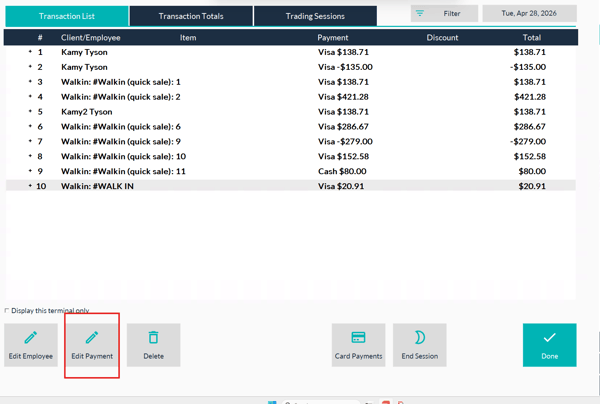Image resolution: width=600 pixels, height=404 pixels.
Task: Select the Visa -$279.00 refund row
Action: pos(291,142)
